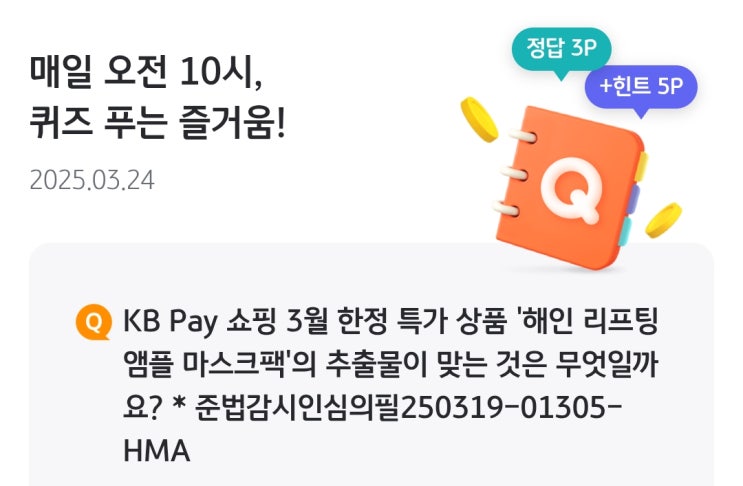
Task: Click the KB Pay 쇼핑 quiz question text
Action: (x=390, y=385)
